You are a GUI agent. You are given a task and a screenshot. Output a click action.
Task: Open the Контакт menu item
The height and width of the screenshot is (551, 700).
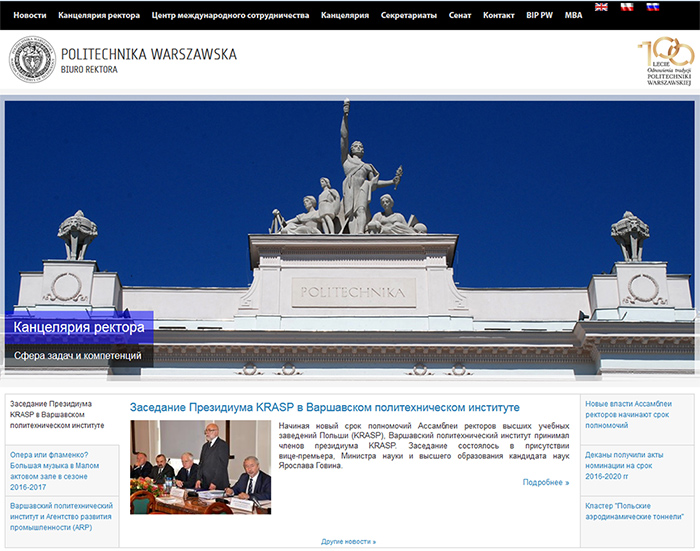[499, 15]
